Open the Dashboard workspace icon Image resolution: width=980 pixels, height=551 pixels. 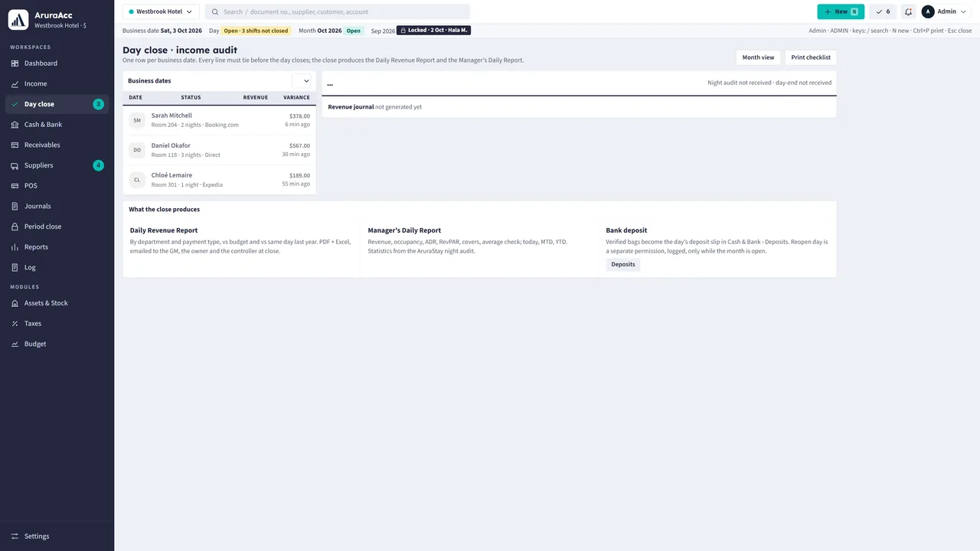pos(15,64)
